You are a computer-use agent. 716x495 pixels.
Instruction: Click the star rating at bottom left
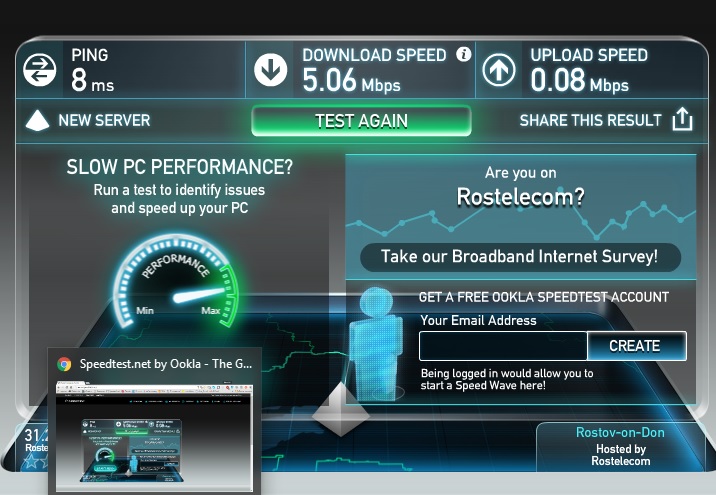pos(36,461)
